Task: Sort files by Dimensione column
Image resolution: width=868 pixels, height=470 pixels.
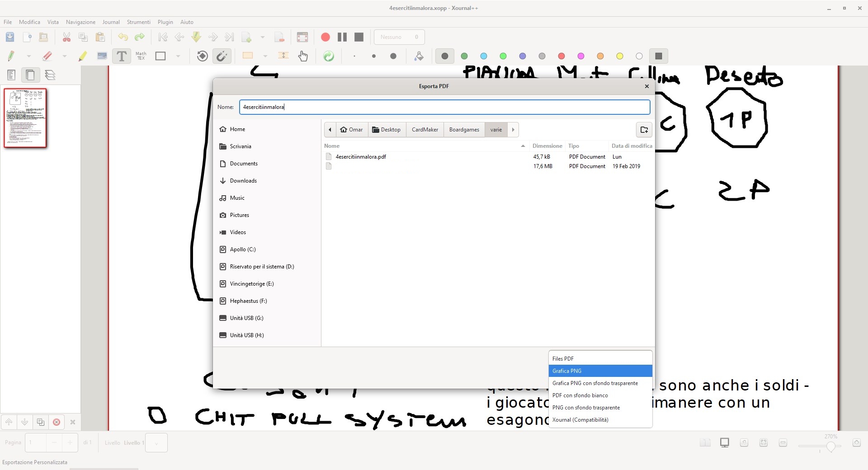Action: (x=547, y=146)
